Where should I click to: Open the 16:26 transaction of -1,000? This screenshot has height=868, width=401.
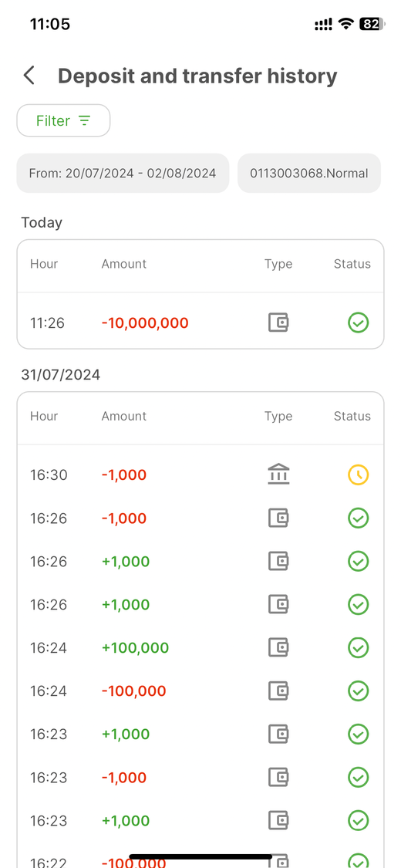pos(200,518)
